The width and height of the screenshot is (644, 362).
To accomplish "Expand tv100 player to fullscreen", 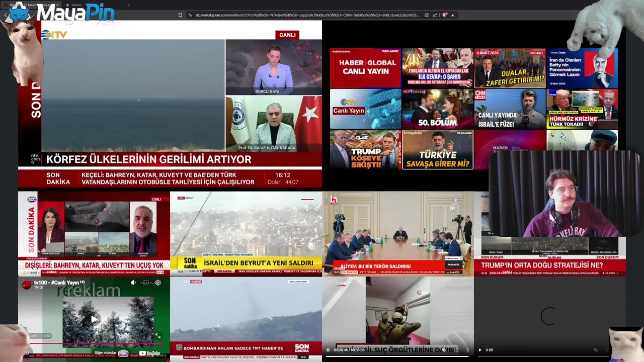I will tap(158, 336).
